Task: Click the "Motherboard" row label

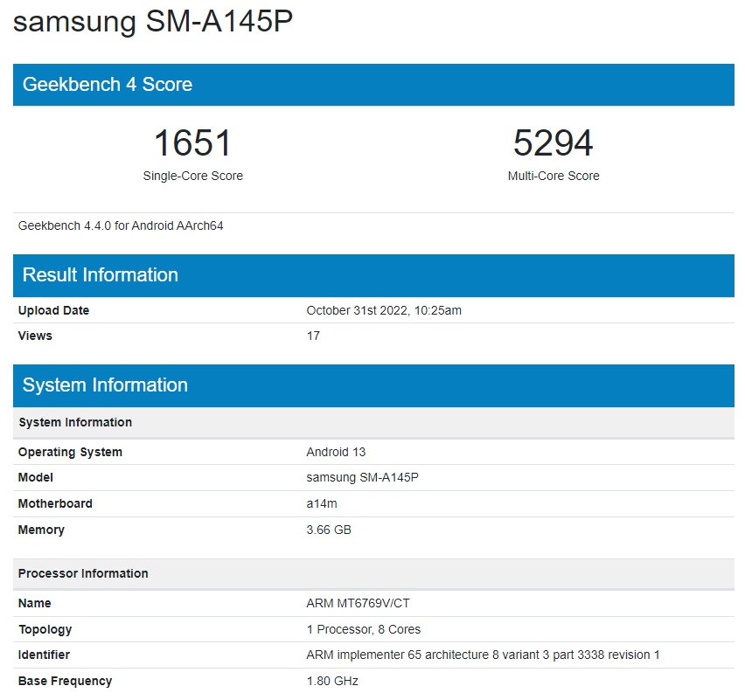Action: click(55, 503)
